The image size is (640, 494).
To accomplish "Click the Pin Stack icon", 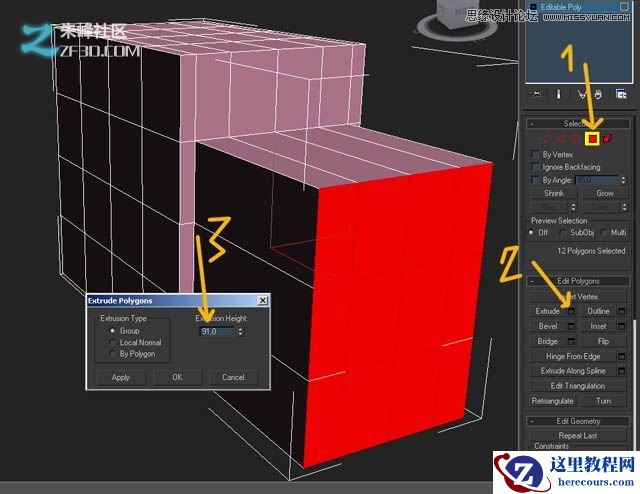I will click(x=536, y=94).
